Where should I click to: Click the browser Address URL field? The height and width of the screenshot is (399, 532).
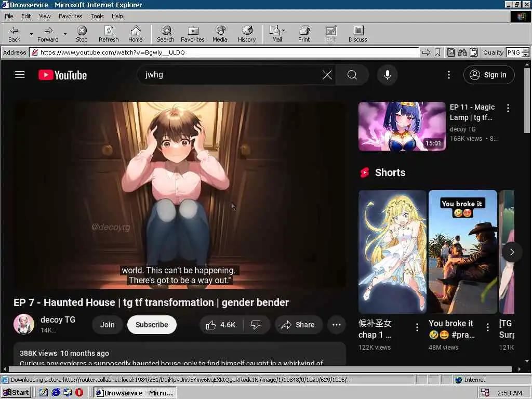[x=224, y=52]
